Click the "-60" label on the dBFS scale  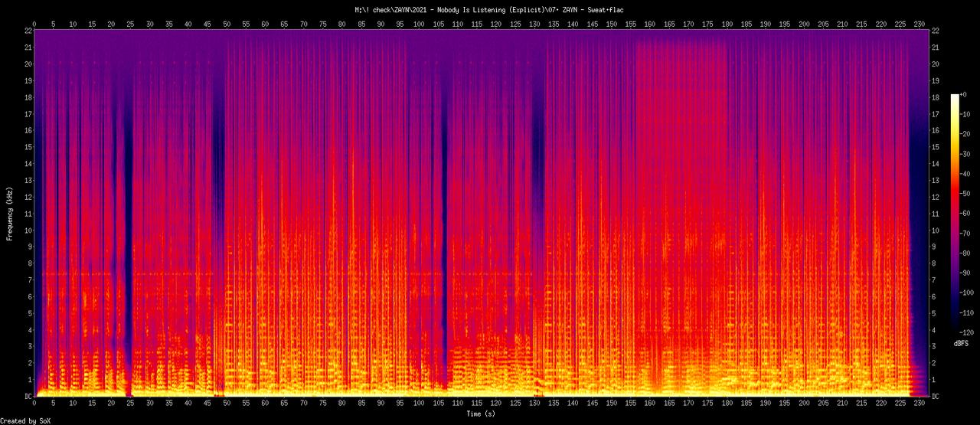click(966, 213)
